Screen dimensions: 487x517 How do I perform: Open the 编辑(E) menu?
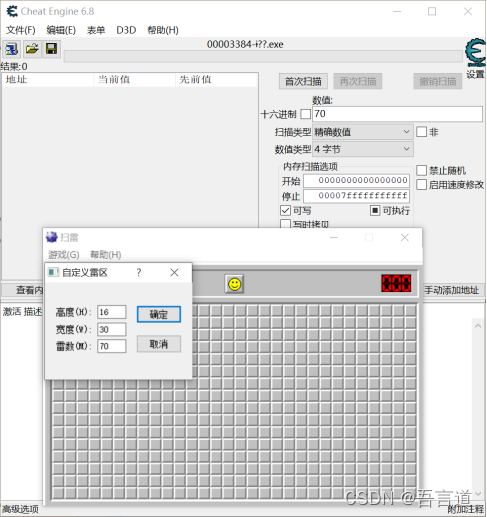point(61,30)
